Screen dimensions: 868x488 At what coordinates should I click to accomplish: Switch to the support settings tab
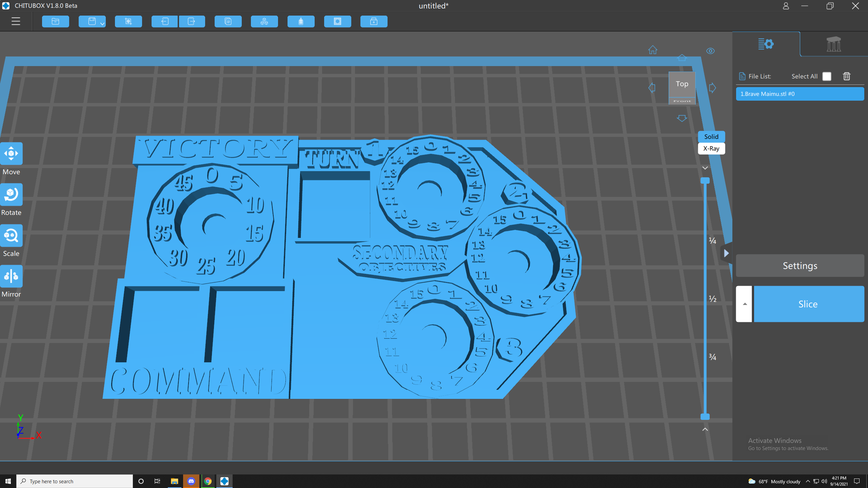point(833,44)
